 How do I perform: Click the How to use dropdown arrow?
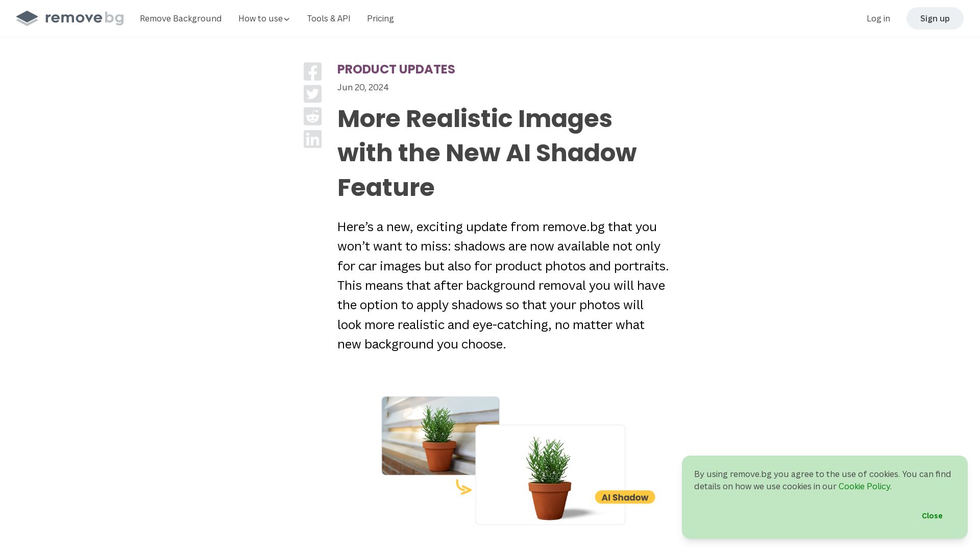point(287,19)
